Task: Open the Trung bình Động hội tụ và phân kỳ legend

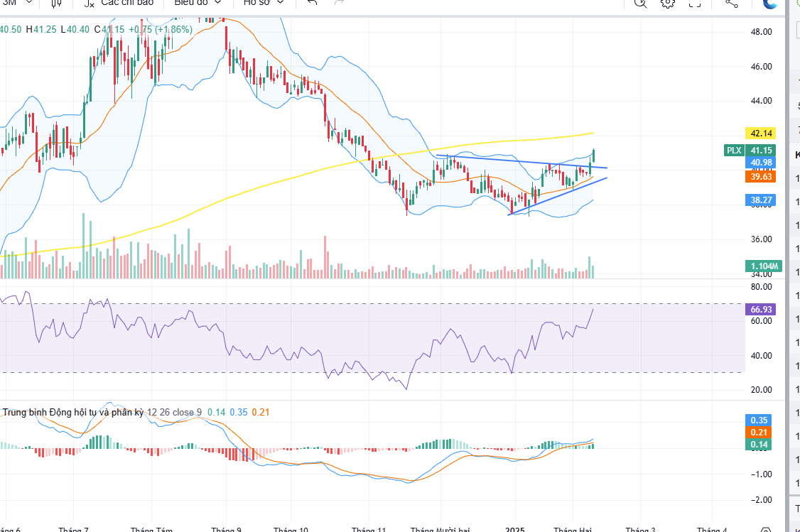Action: click(73, 412)
